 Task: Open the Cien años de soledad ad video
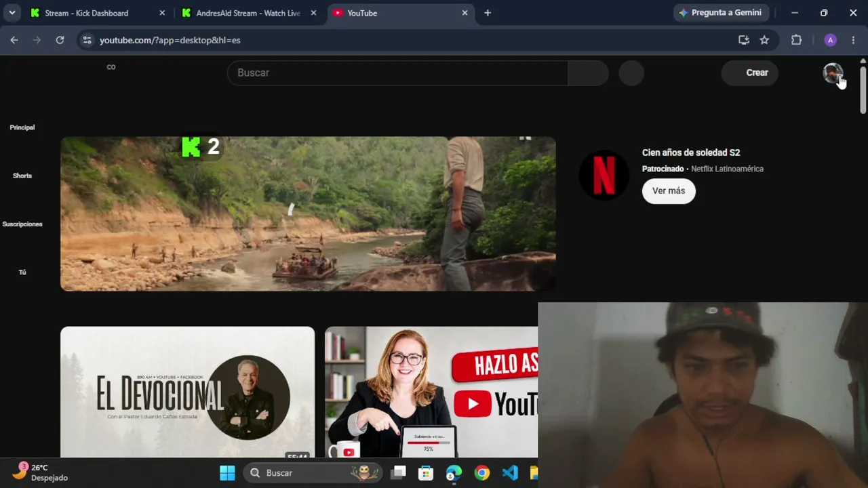(x=308, y=214)
